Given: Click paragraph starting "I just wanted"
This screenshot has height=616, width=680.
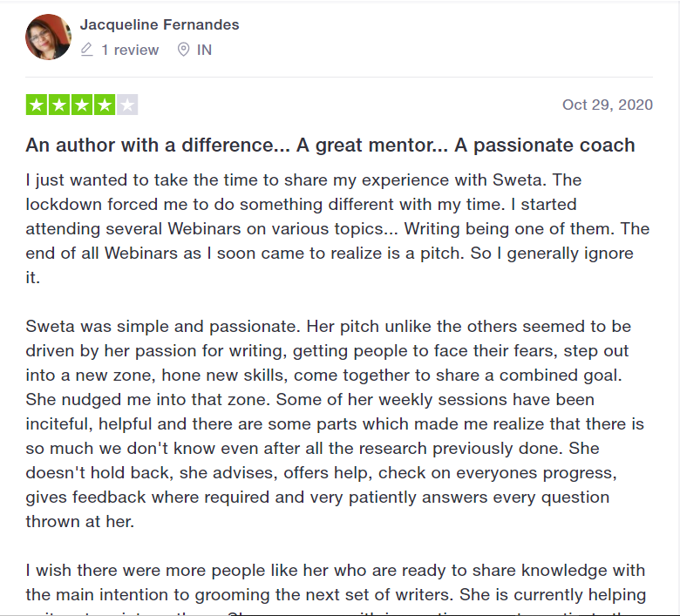Looking at the screenshot, I should [x=337, y=229].
